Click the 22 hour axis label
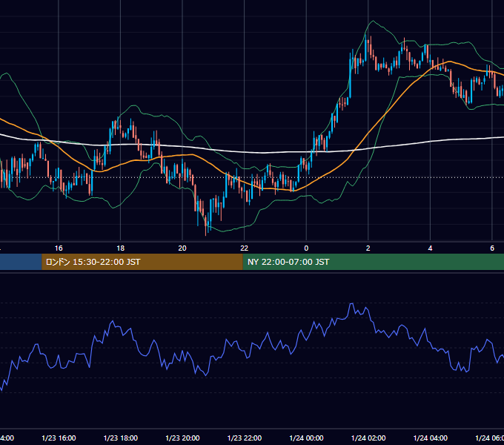 245,248
